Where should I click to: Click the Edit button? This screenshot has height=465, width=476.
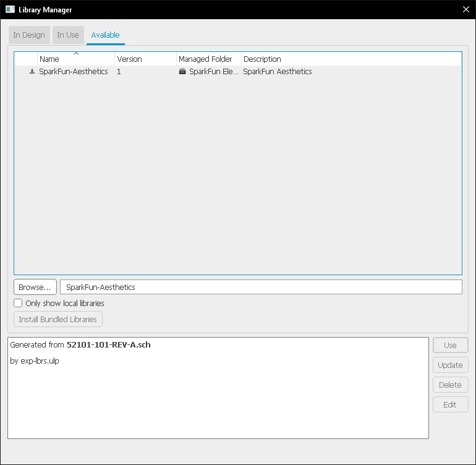tap(450, 404)
